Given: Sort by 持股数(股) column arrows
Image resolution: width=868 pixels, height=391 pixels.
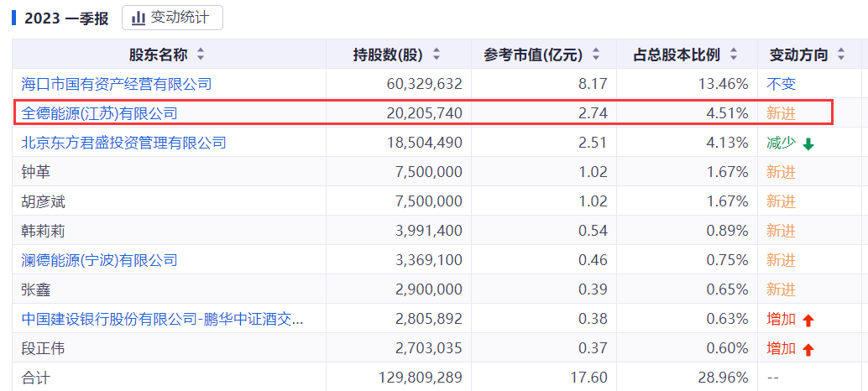Looking at the screenshot, I should pos(436,55).
